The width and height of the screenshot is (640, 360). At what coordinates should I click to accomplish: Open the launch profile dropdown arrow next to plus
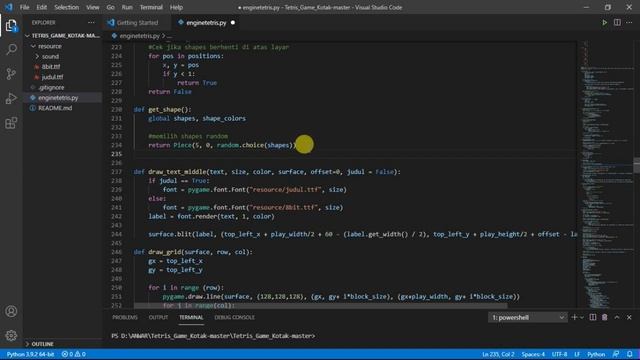tap(582, 317)
